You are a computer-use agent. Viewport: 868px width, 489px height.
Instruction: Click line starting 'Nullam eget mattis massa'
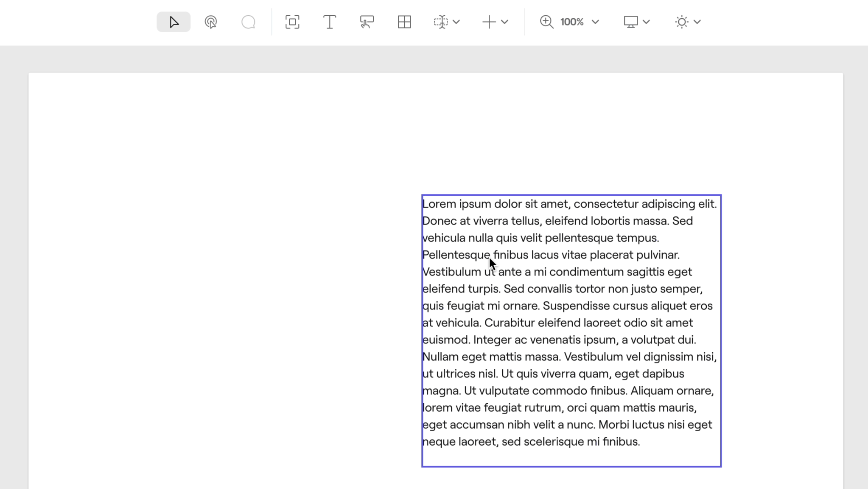[x=569, y=357]
